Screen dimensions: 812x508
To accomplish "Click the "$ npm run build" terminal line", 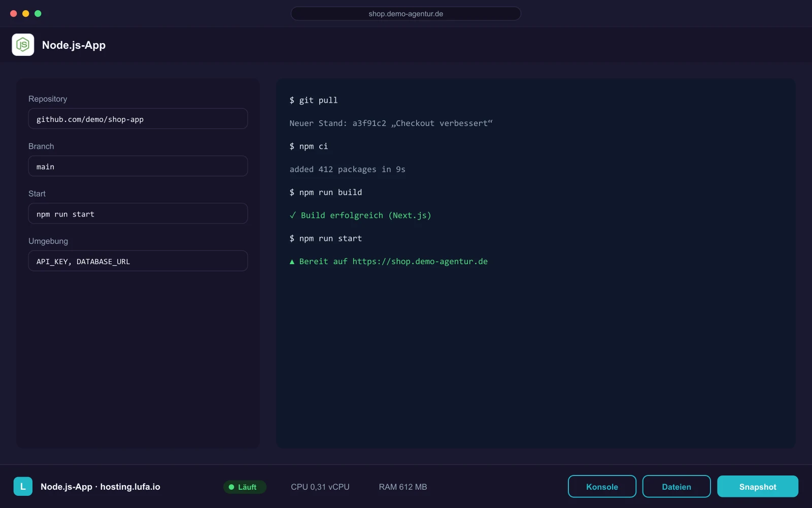I will coord(326,192).
